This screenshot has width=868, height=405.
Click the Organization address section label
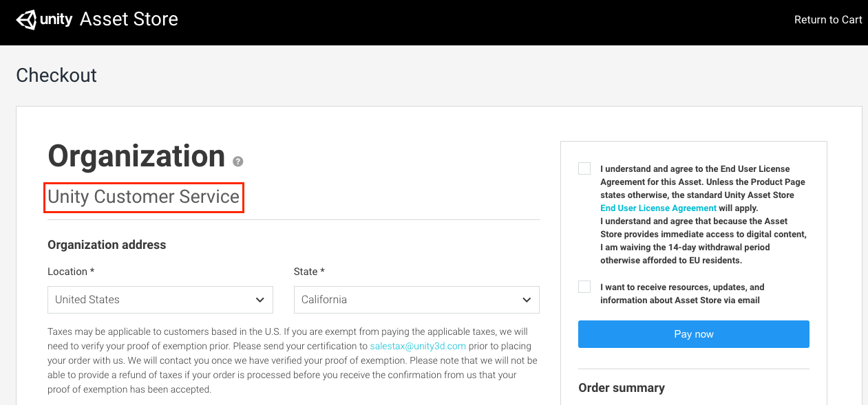tap(107, 245)
